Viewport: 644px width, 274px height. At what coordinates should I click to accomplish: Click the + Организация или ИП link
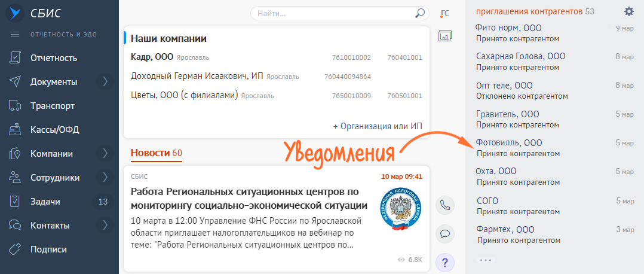[x=378, y=126]
